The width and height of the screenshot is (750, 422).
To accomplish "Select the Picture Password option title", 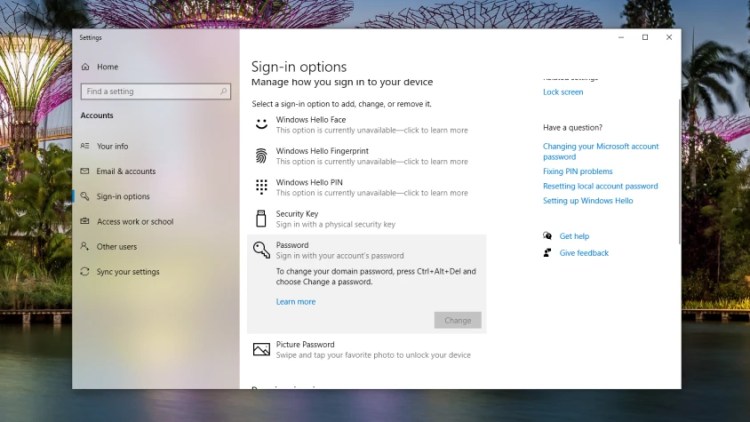I will coord(305,344).
